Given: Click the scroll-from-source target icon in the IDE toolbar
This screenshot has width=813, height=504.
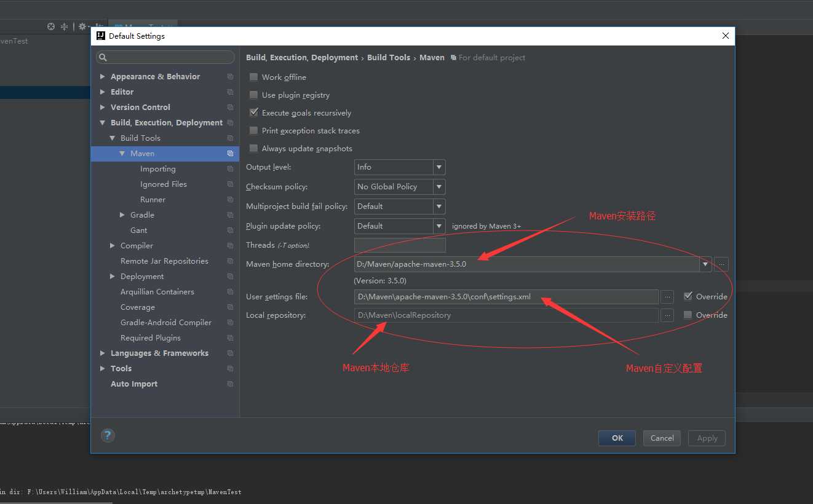Looking at the screenshot, I should [51, 26].
